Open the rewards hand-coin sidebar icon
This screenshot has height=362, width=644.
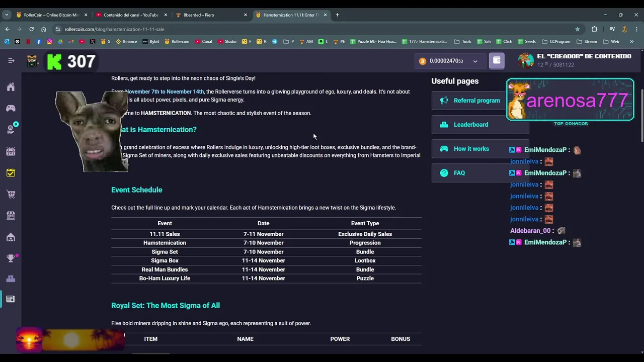coord(11,130)
